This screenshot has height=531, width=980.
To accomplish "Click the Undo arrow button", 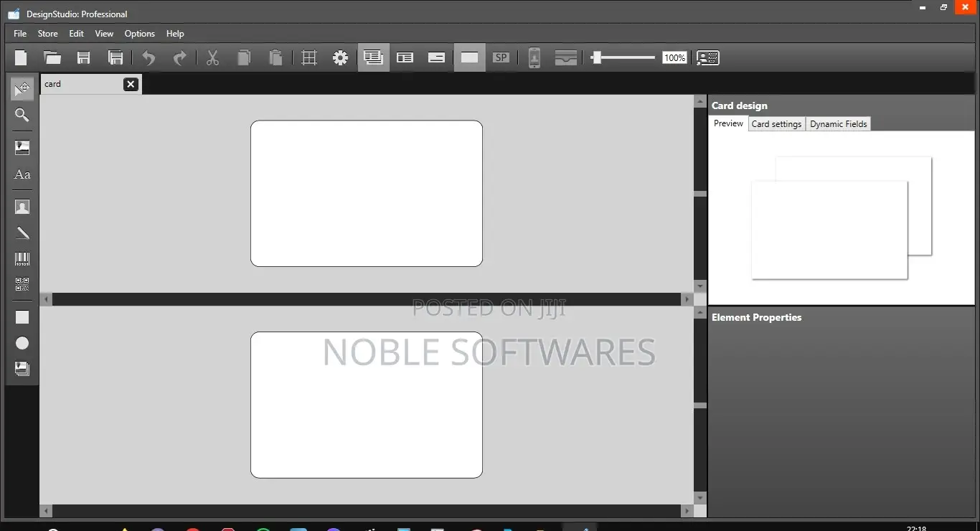I will 148,57.
